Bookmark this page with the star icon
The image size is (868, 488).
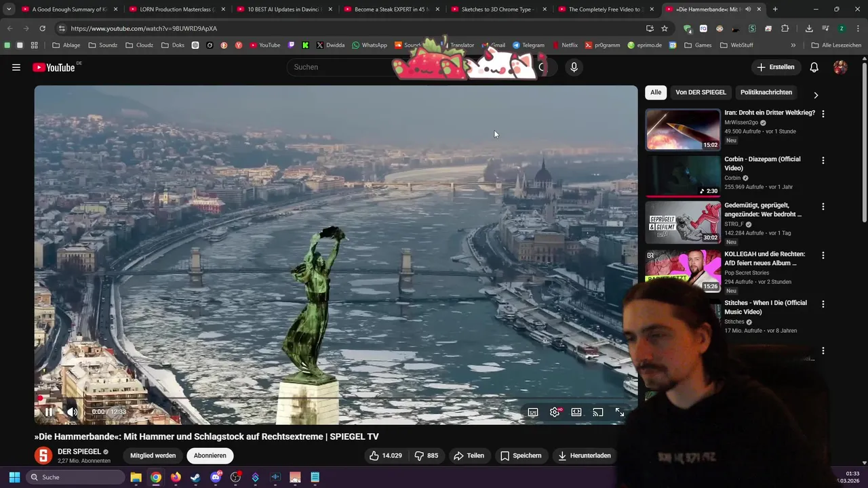point(665,28)
